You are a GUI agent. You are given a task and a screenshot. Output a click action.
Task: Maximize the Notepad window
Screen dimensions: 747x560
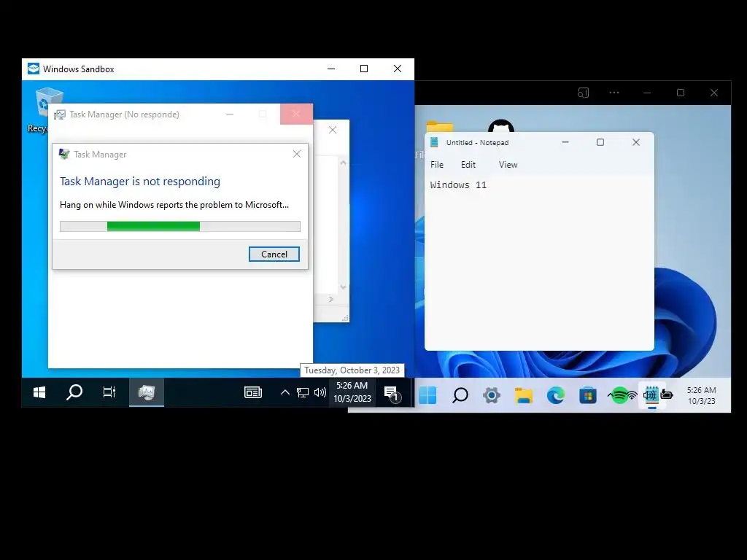pos(600,142)
